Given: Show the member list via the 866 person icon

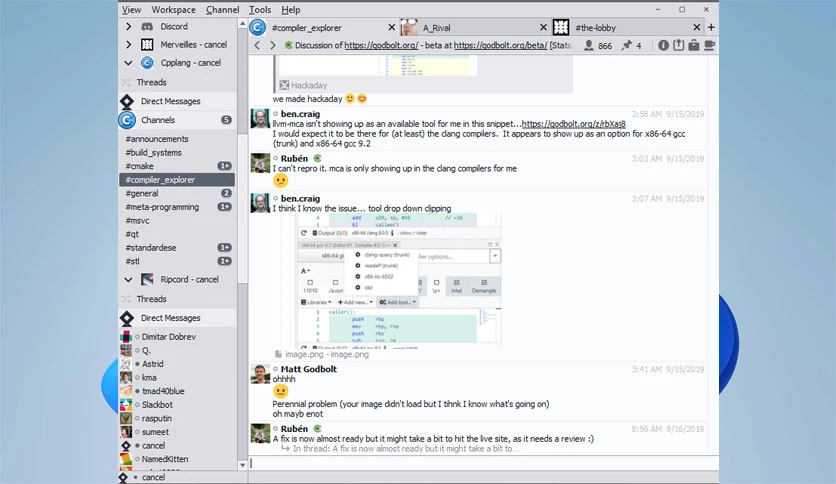Looking at the screenshot, I should pos(589,45).
